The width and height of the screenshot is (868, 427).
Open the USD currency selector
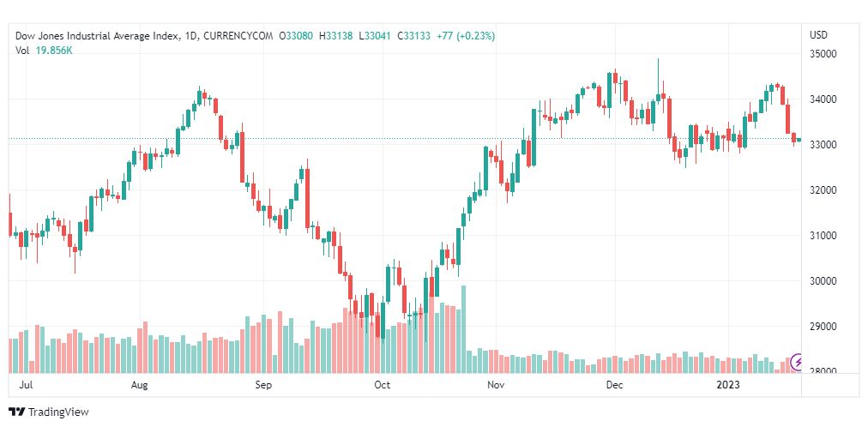pyautogui.click(x=818, y=35)
